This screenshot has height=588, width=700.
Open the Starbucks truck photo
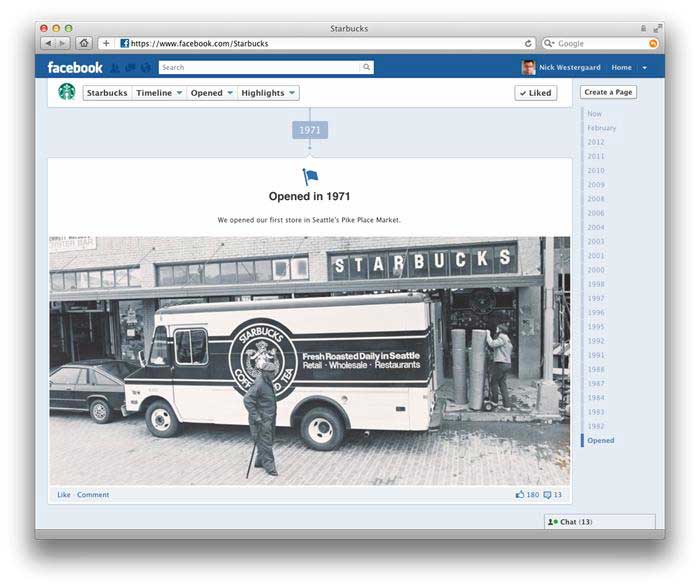309,361
